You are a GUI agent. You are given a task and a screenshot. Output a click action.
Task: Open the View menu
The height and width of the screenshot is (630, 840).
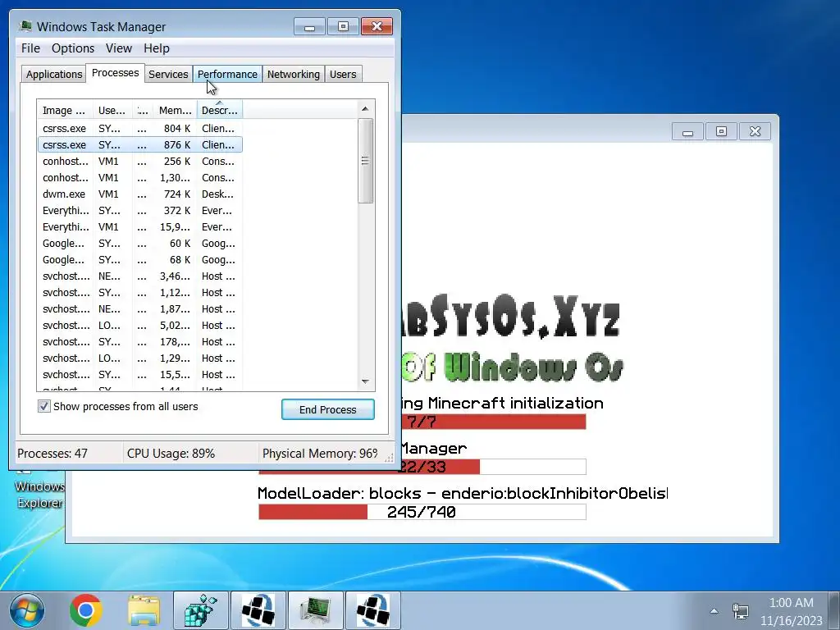tap(118, 48)
